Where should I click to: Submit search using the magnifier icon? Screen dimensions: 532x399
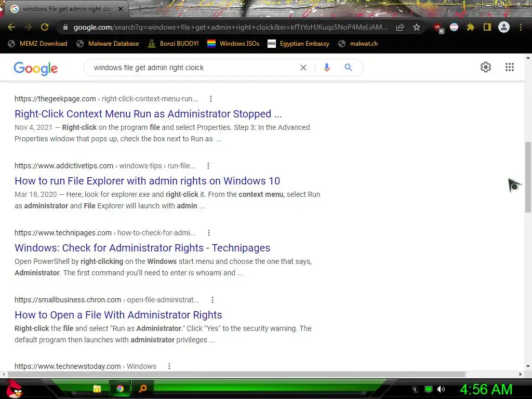pyautogui.click(x=349, y=68)
